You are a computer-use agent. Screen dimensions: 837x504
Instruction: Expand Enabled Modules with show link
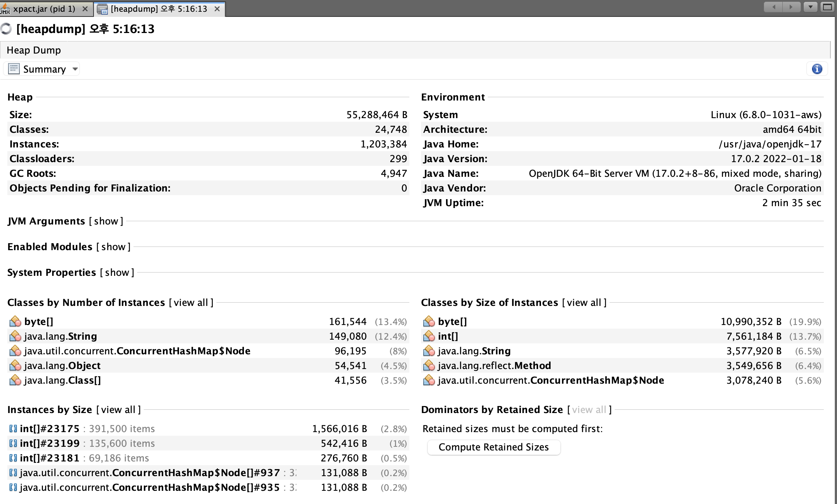click(113, 247)
